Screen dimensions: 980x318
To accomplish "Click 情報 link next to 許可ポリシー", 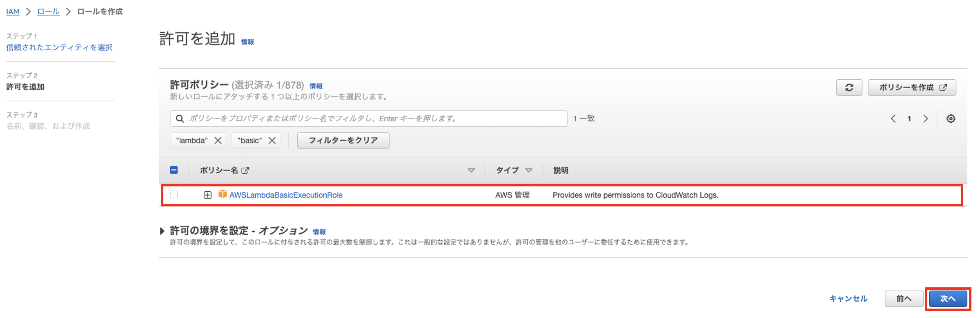I will 316,86.
